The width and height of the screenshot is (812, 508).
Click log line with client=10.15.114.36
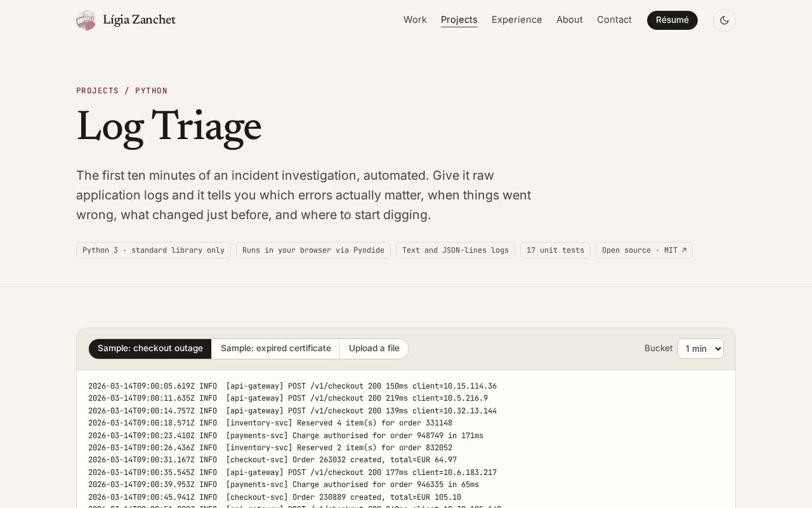point(292,386)
